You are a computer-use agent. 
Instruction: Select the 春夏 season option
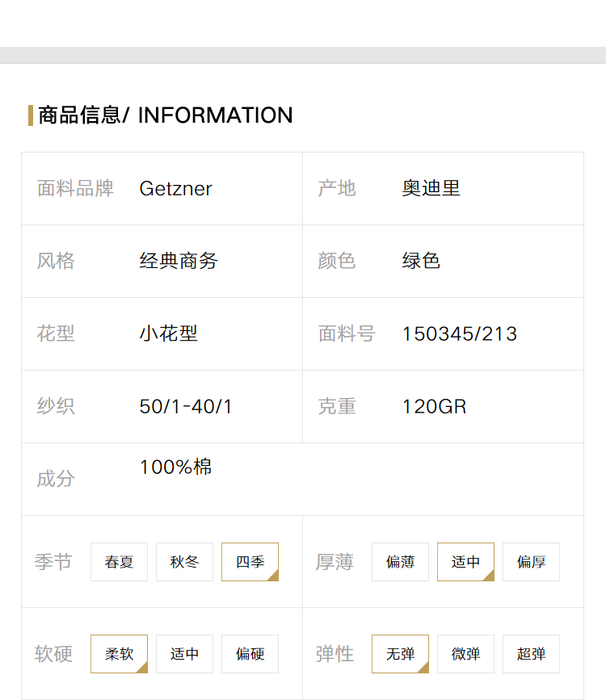coord(119,562)
